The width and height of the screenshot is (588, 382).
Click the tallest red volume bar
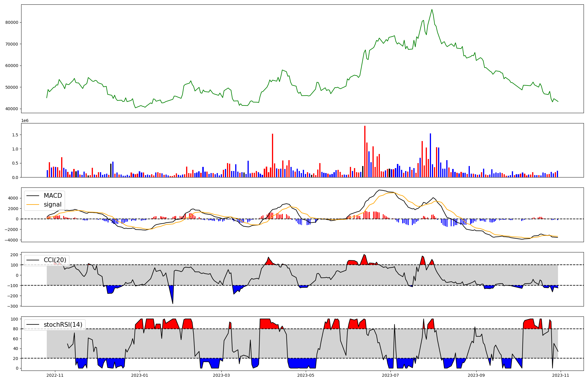coord(365,151)
